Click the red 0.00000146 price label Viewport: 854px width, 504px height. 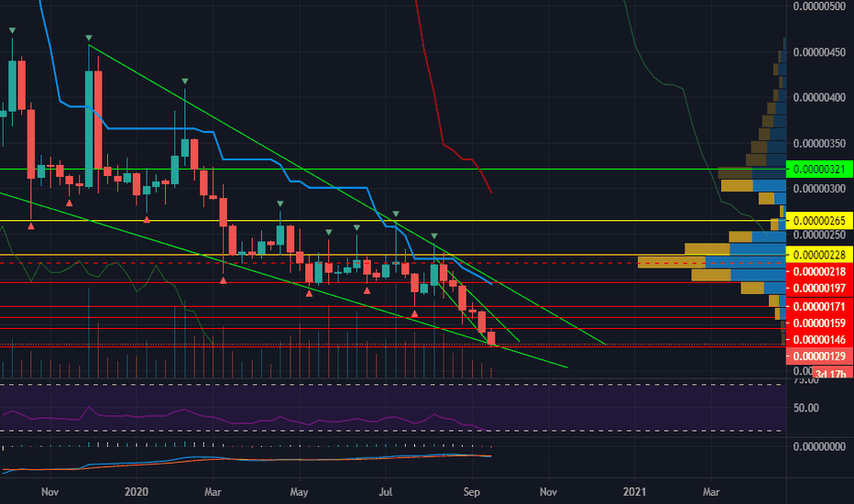coord(820,339)
